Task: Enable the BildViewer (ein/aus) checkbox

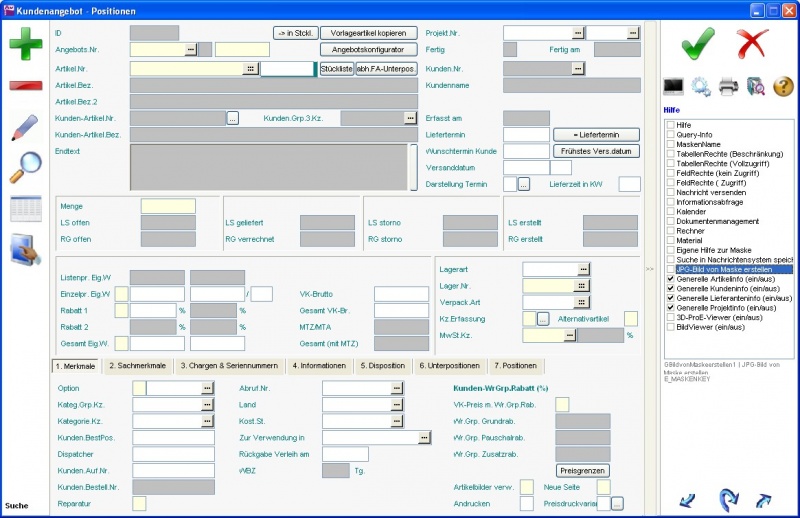Action: 670,326
